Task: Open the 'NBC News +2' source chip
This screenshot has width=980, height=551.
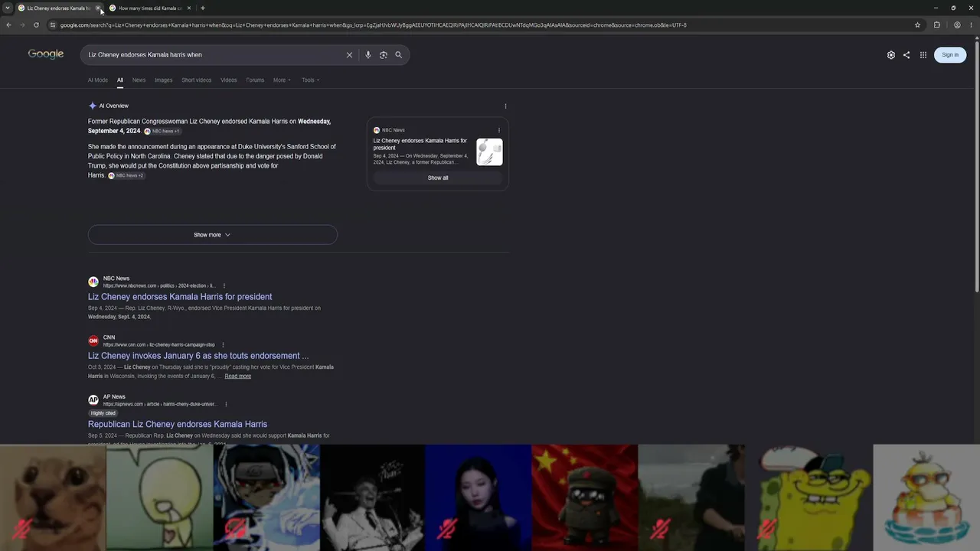Action: tap(126, 176)
